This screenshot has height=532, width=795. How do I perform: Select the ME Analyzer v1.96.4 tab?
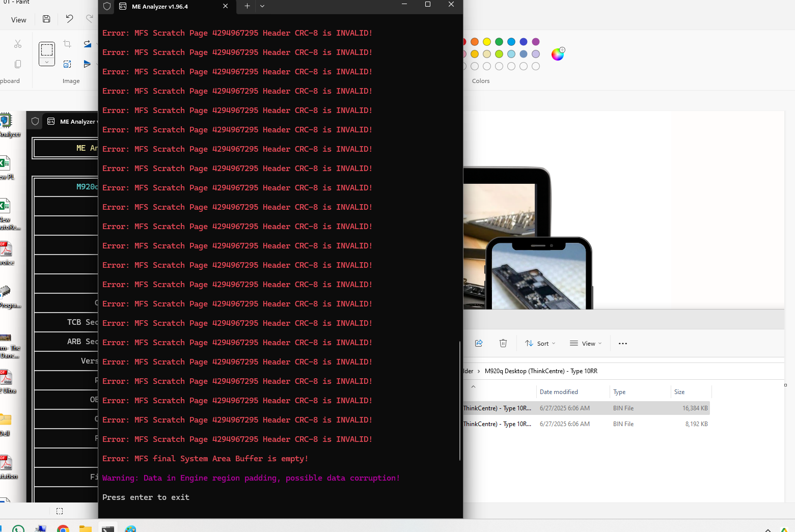(x=159, y=7)
